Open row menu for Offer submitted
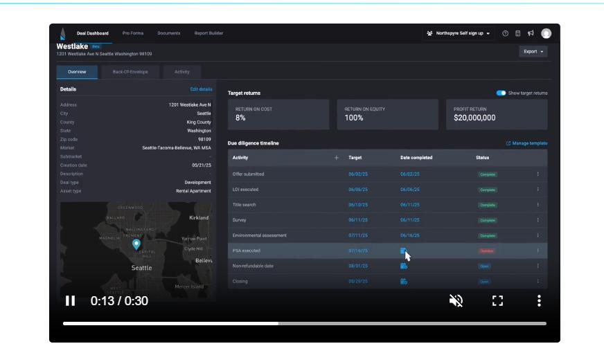Screen dimensions: 604x364 click(538, 174)
